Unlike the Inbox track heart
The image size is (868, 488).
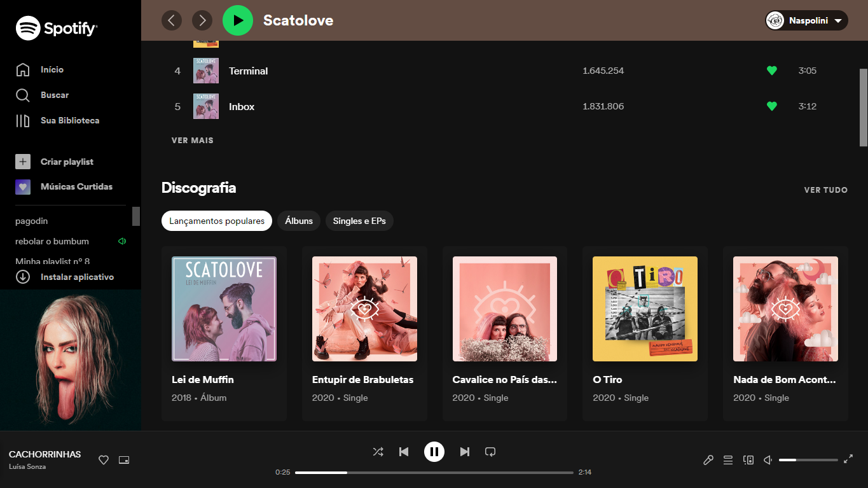(772, 106)
